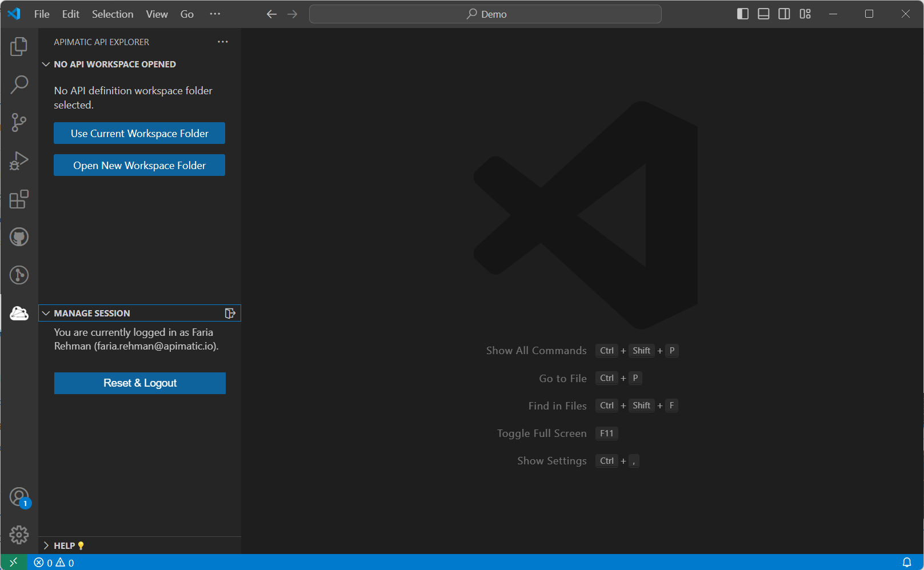Open the Go menu
The image size is (924, 570).
tap(187, 14)
